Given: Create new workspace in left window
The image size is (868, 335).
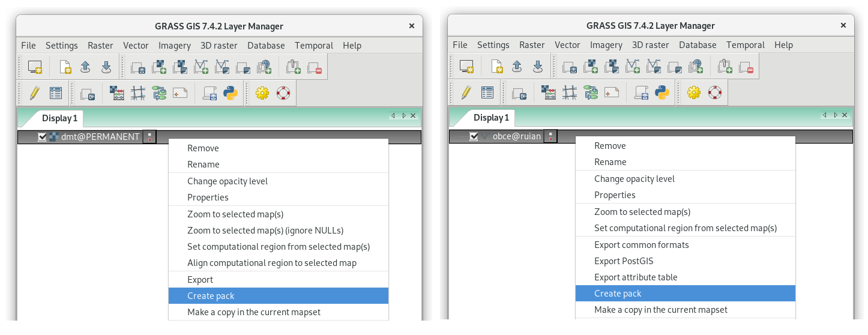Looking at the screenshot, I should pos(65,67).
